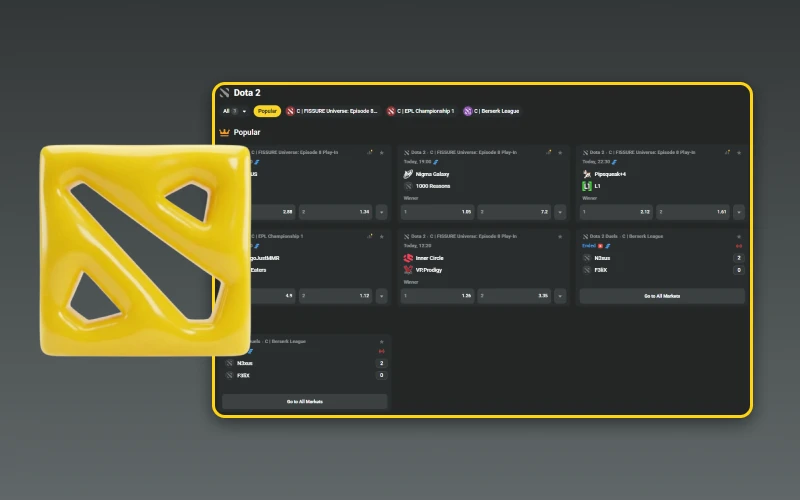Screen dimensions: 800x500
Task: Expand more markets for Pipsqueak+4 vs L1
Action: [x=739, y=212]
